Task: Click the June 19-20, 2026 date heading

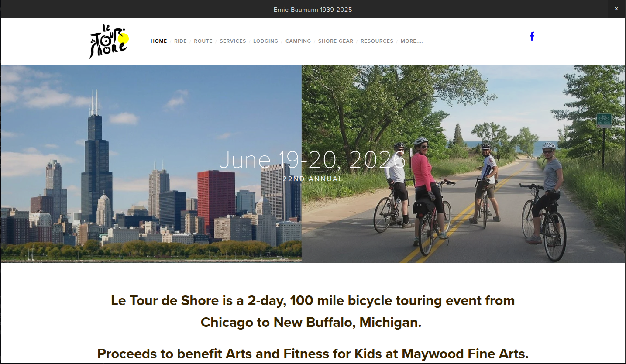Action: point(313,160)
